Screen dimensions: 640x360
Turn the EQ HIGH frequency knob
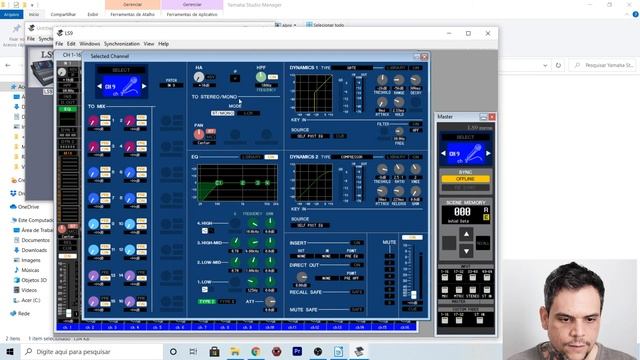coord(253,223)
